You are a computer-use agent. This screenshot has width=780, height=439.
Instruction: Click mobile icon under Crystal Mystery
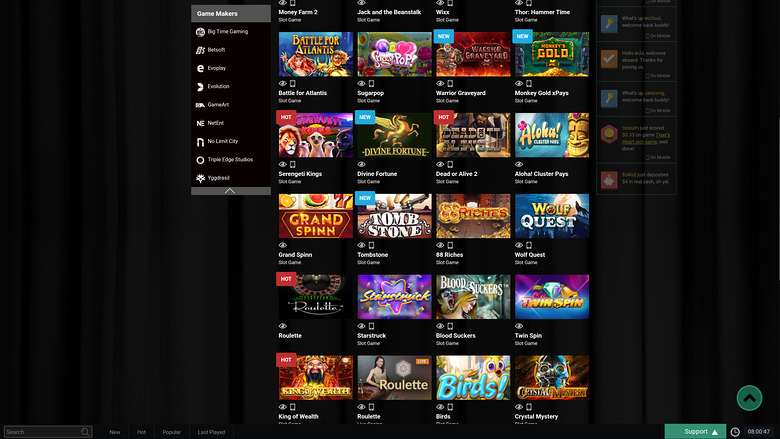coord(529,407)
